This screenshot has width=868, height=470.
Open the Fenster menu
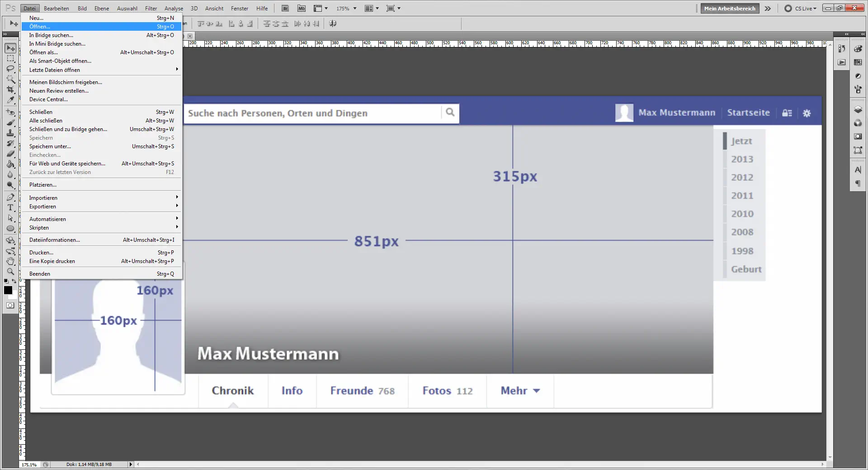point(239,8)
